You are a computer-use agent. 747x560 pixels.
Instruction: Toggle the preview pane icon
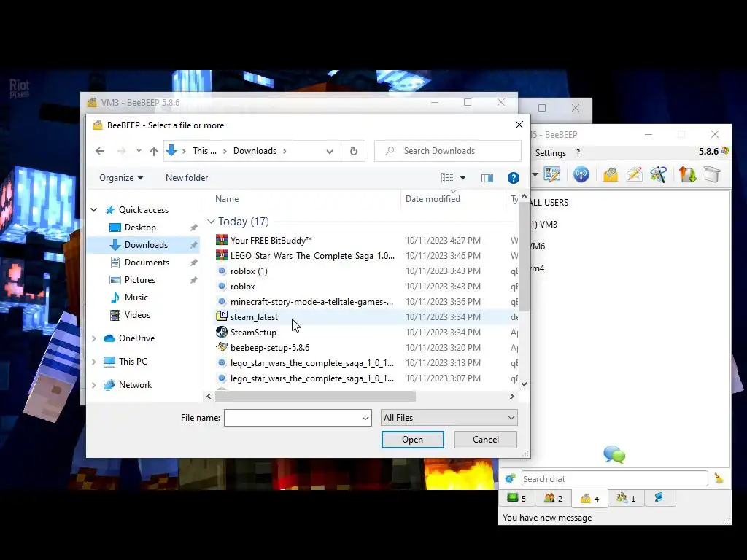pos(487,178)
